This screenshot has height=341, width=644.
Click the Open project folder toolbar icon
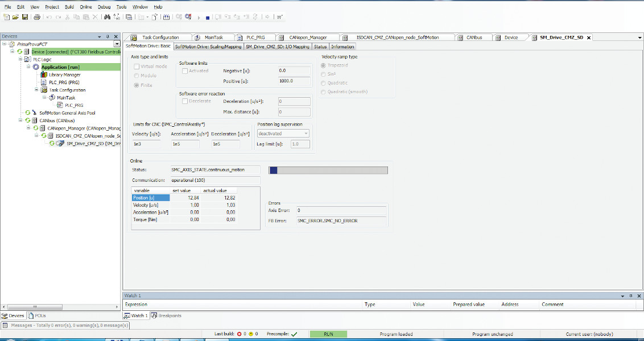point(16,17)
